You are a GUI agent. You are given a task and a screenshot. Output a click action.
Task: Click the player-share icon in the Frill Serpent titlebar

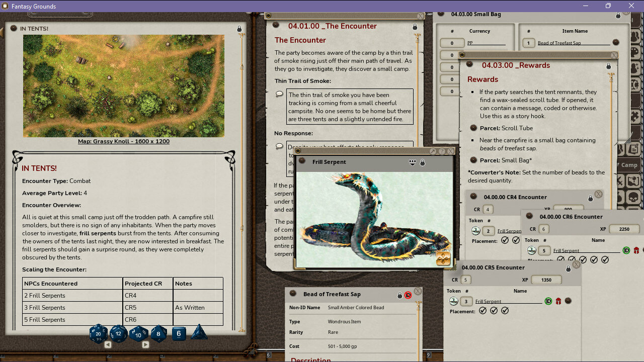(412, 162)
